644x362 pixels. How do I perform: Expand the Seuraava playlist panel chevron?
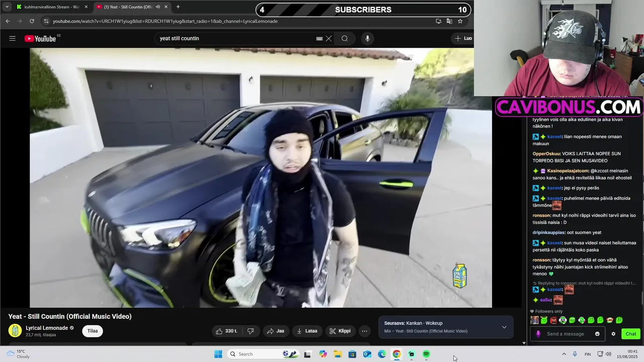[x=504, y=327]
